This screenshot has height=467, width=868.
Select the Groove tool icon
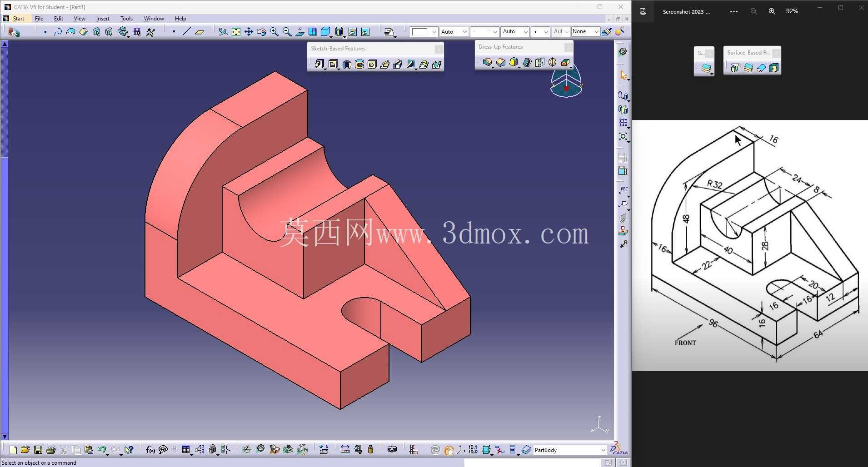(x=359, y=64)
